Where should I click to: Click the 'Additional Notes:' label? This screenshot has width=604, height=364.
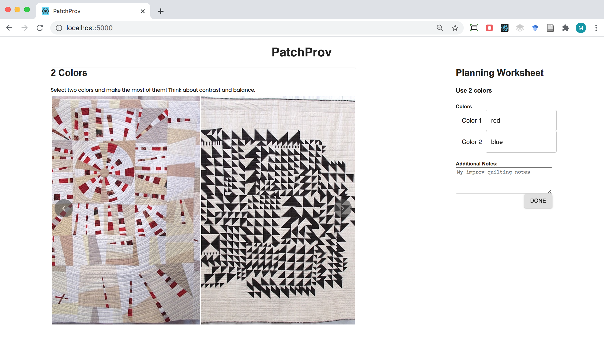(x=477, y=164)
